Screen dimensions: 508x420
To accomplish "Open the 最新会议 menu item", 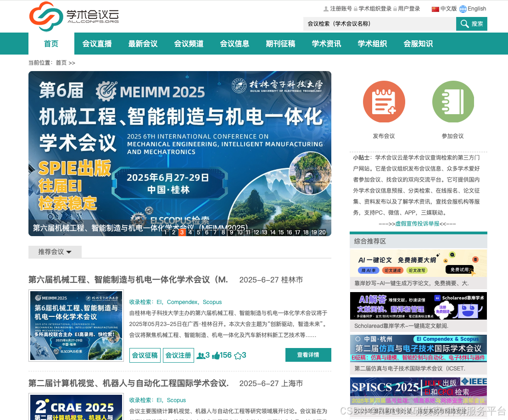I will coord(143,44).
